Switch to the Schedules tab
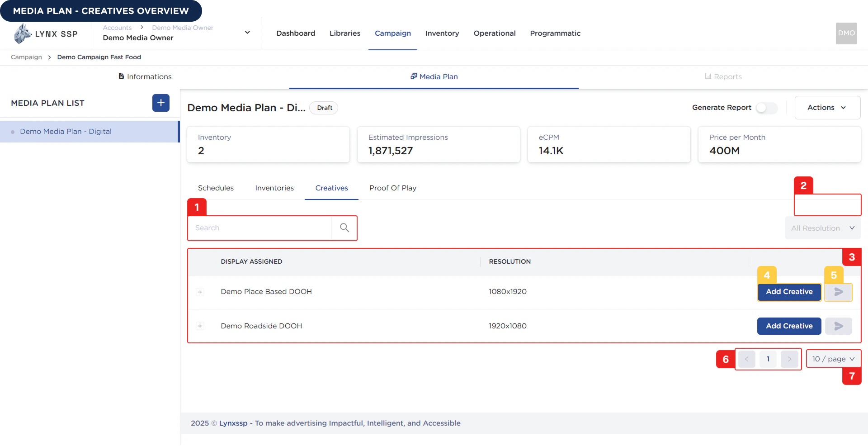The height and width of the screenshot is (446, 868). [x=216, y=188]
